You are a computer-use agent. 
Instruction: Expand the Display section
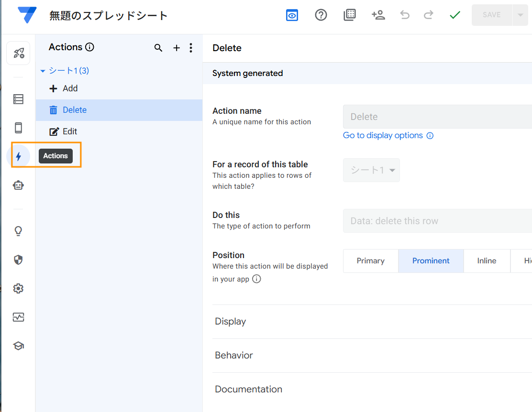(x=231, y=322)
